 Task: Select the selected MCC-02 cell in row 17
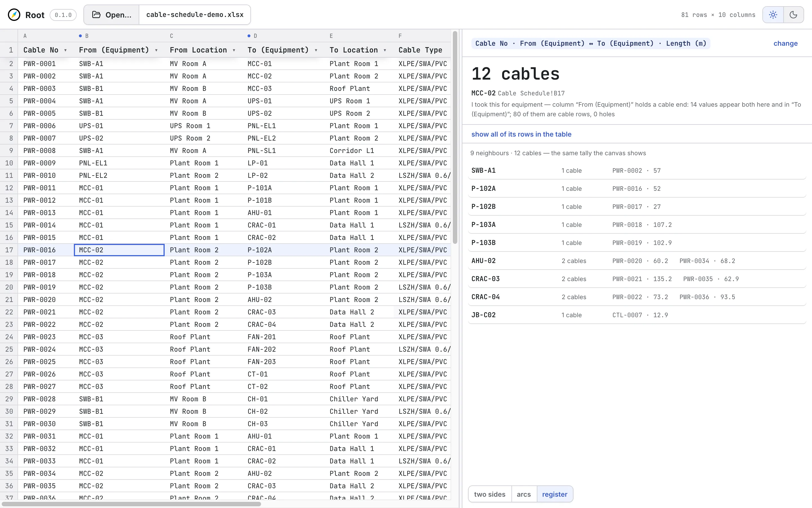click(119, 250)
